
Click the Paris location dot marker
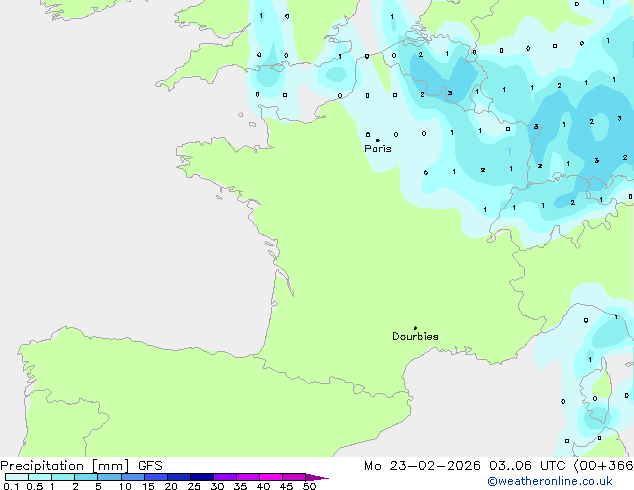pyautogui.click(x=378, y=140)
